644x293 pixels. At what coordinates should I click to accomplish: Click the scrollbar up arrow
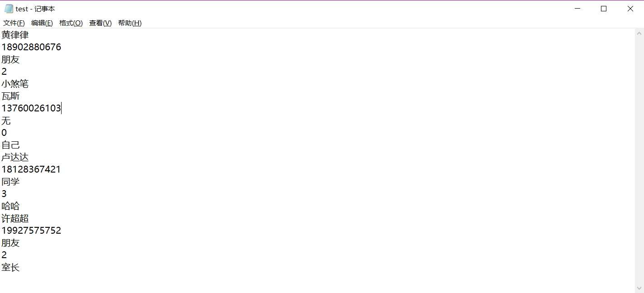pyautogui.click(x=639, y=33)
